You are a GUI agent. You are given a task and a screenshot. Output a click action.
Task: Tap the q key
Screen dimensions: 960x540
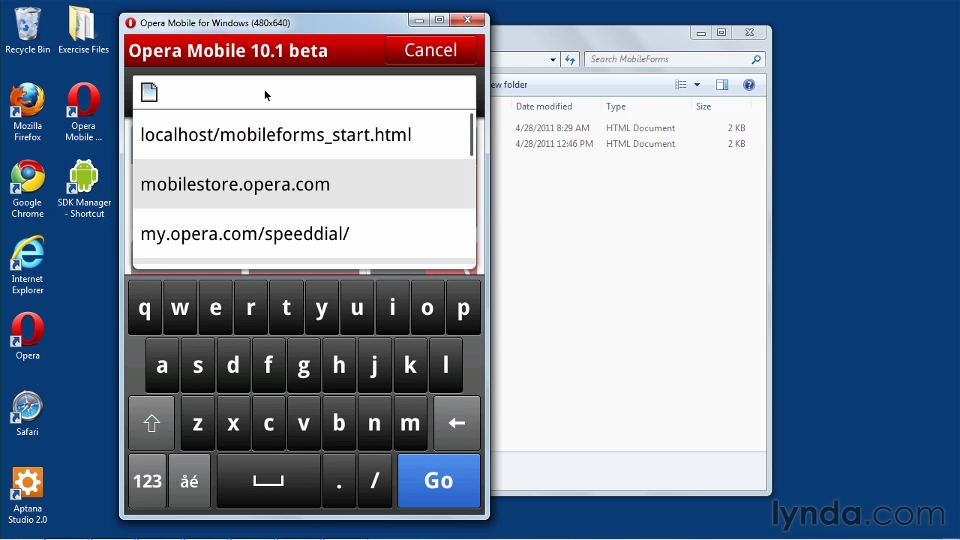pos(144,308)
